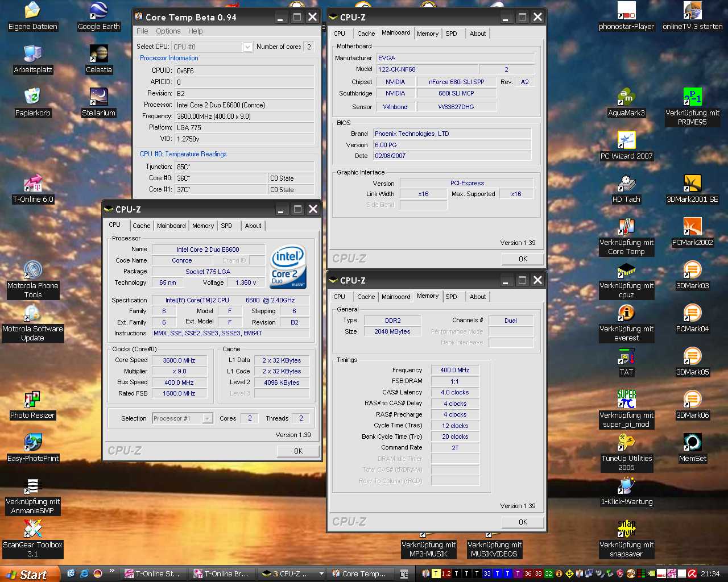Image resolution: width=728 pixels, height=582 pixels.
Task: Switch to Core Temp taskbar button
Action: coord(362,573)
